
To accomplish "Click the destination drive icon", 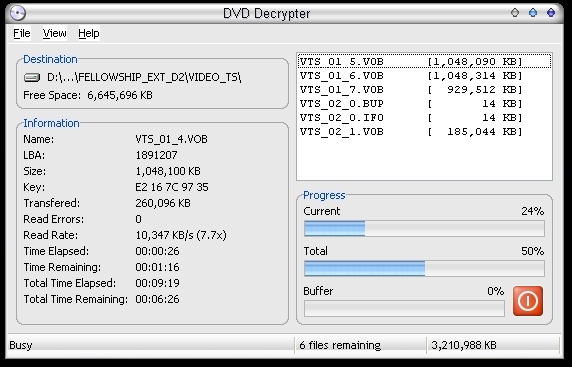I will [32, 77].
